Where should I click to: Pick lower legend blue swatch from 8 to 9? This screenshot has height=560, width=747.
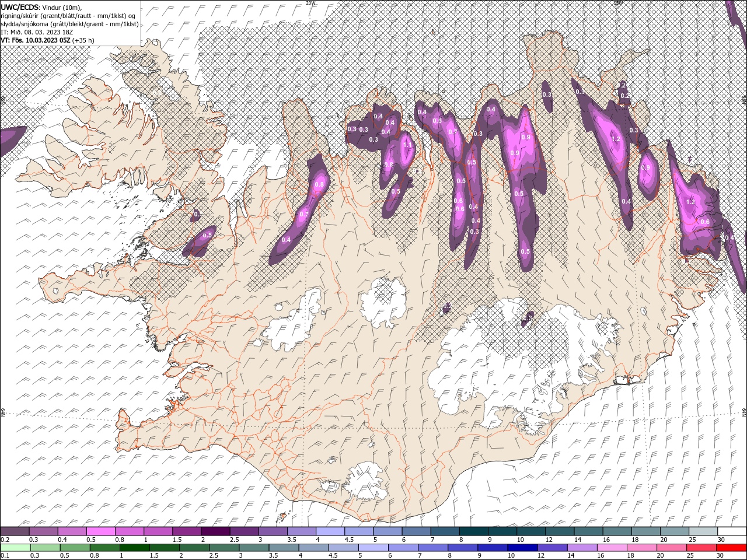click(x=463, y=548)
